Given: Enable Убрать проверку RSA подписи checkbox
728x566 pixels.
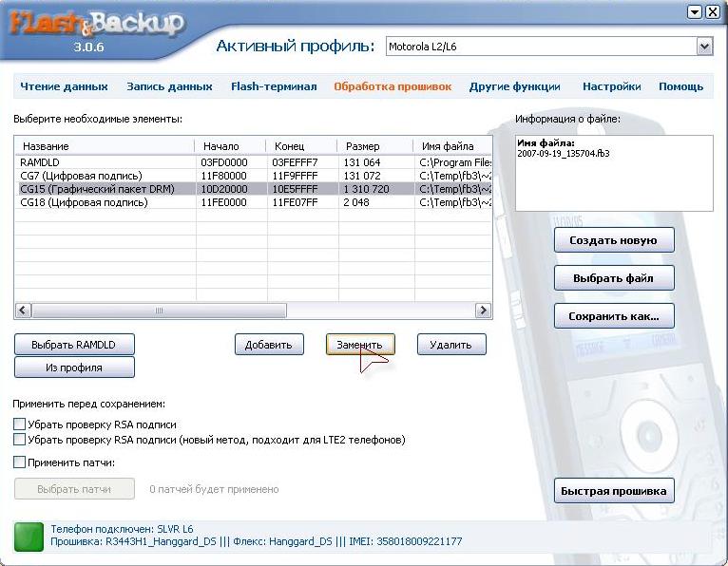Looking at the screenshot, I should 20,424.
